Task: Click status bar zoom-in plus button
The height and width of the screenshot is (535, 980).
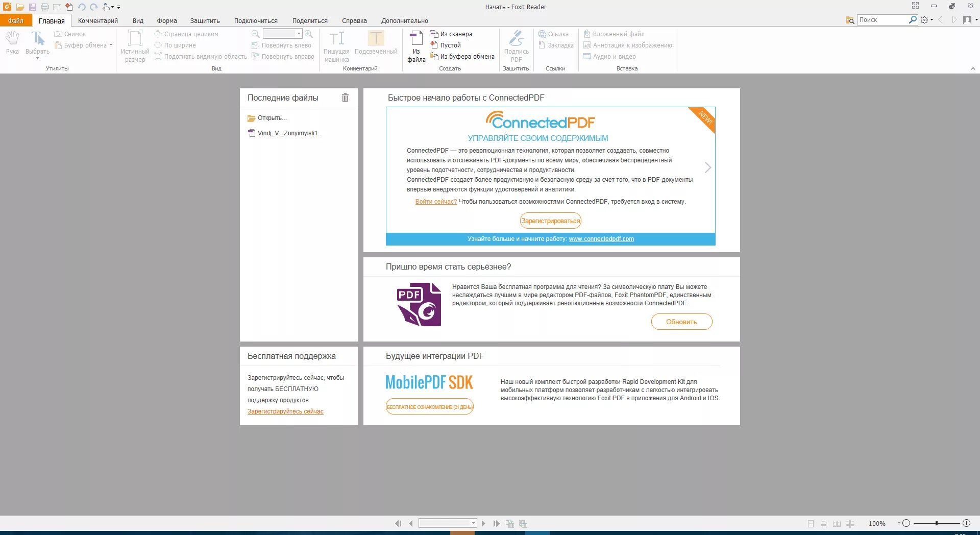Action: tap(966, 523)
